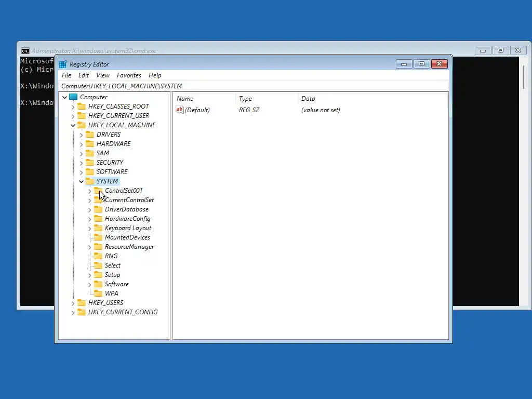
Task: Click the SECURITY folder icon
Action: click(x=90, y=162)
